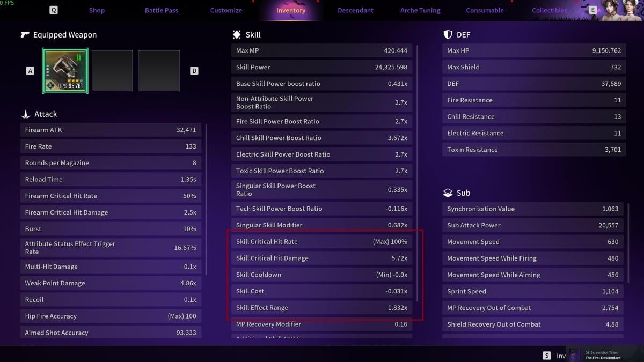Click the Skill panel star icon
Image resolution: width=644 pixels, height=362 pixels.
coord(236,34)
